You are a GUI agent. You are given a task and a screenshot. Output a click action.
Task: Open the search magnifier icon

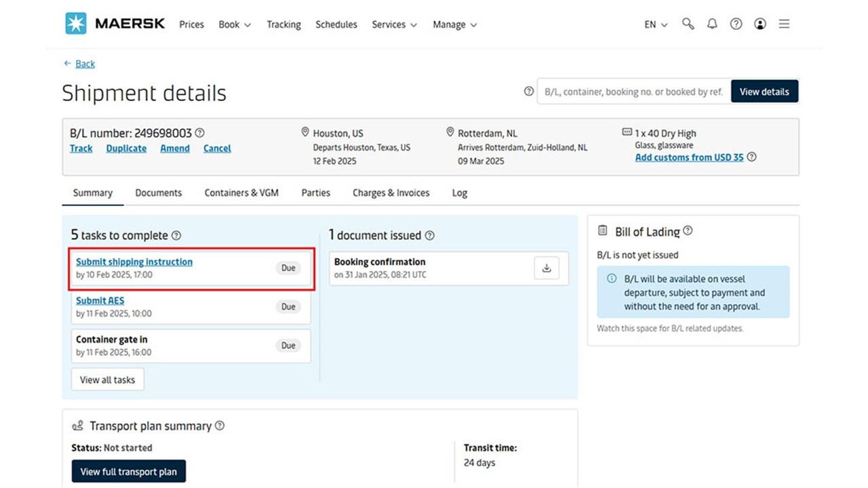688,24
